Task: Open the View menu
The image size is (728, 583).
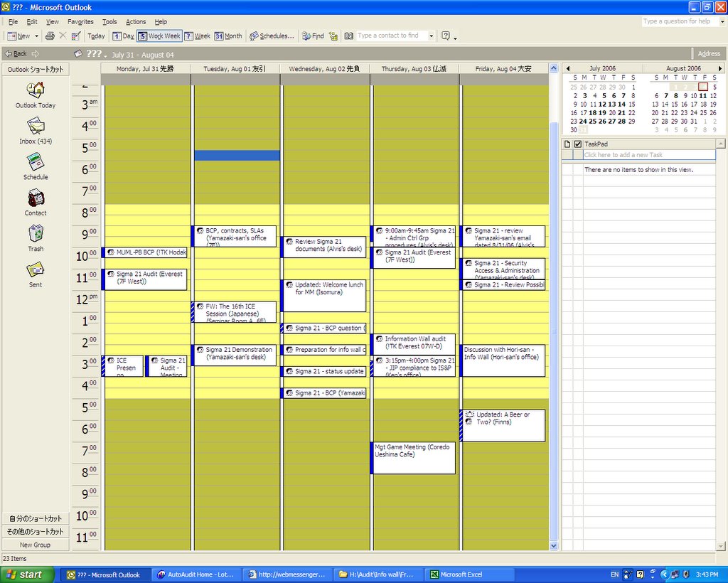Action: tap(52, 22)
